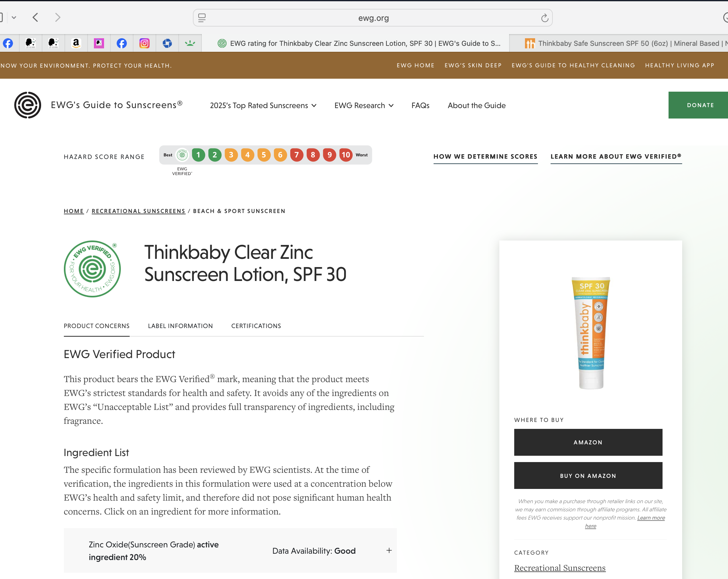728x579 pixels.
Task: Click red hazard score circle 10
Action: click(x=346, y=155)
